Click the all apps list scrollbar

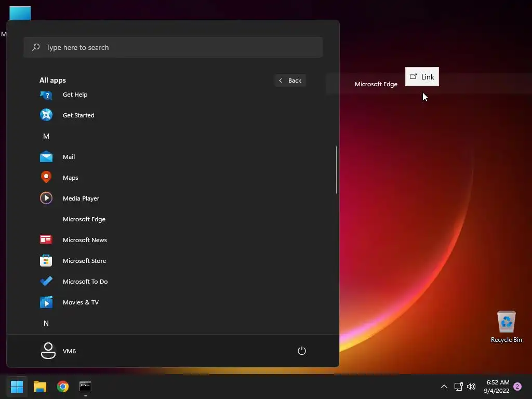tap(337, 170)
